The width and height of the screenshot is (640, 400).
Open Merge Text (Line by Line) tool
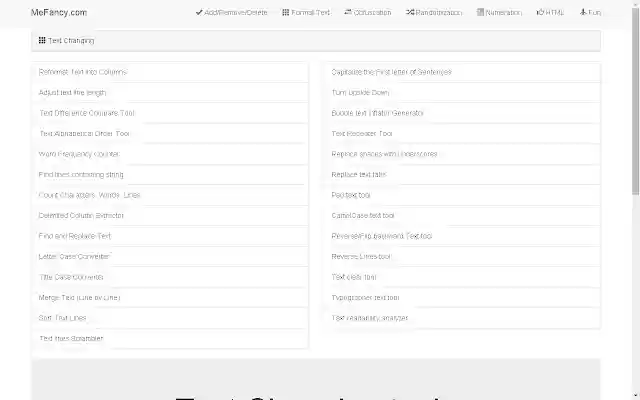point(79,298)
